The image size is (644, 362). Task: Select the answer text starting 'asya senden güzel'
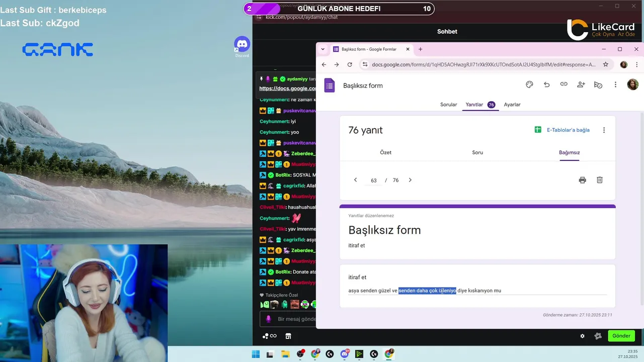pos(425,291)
